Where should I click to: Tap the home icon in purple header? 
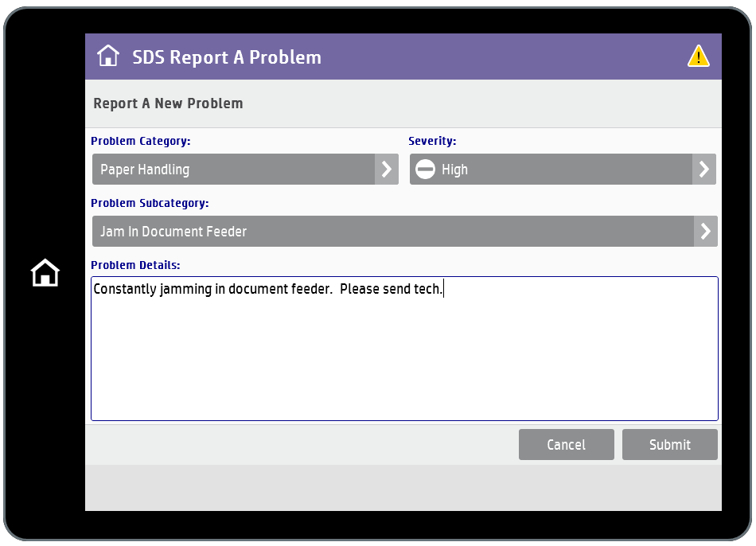[108, 56]
